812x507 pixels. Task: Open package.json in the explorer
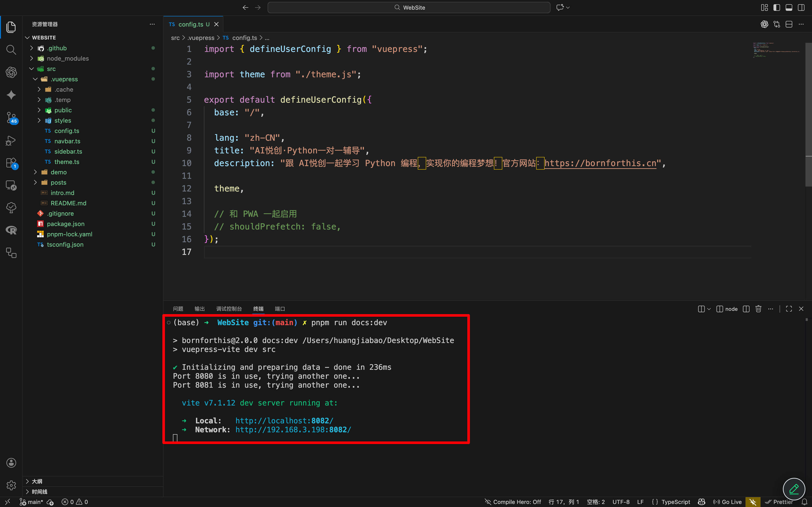pyautogui.click(x=65, y=224)
